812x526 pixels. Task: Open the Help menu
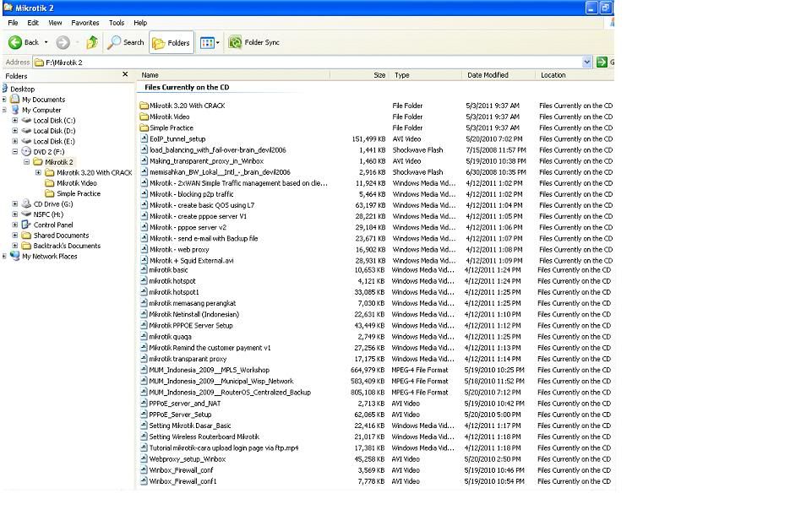click(140, 23)
